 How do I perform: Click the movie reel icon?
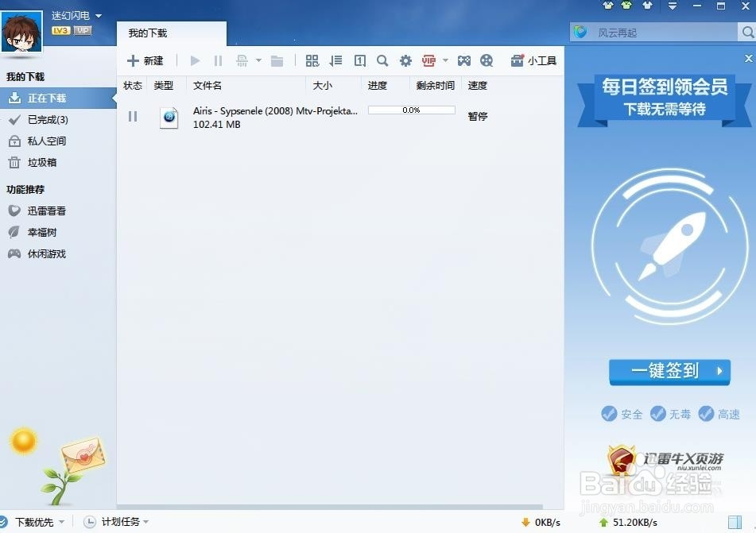[x=486, y=60]
